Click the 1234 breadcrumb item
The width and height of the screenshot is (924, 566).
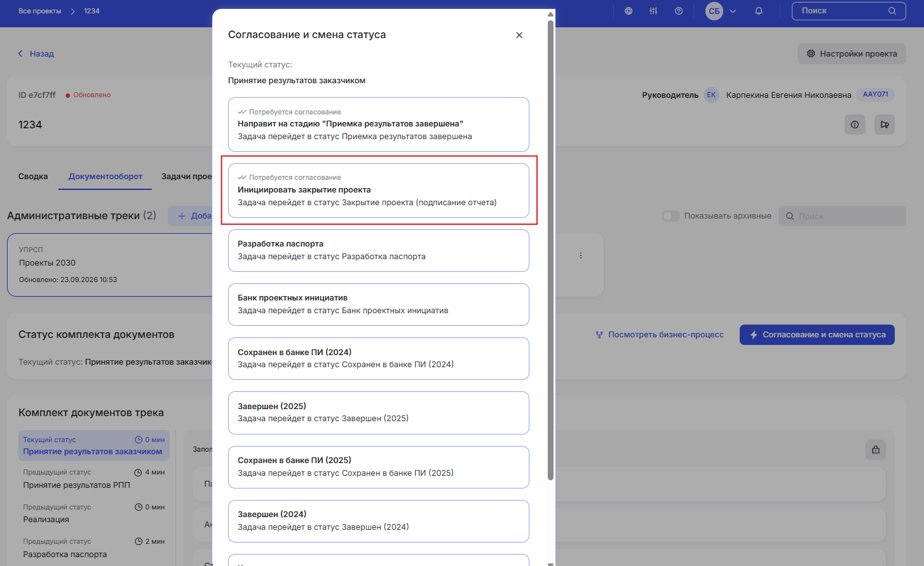click(x=92, y=11)
